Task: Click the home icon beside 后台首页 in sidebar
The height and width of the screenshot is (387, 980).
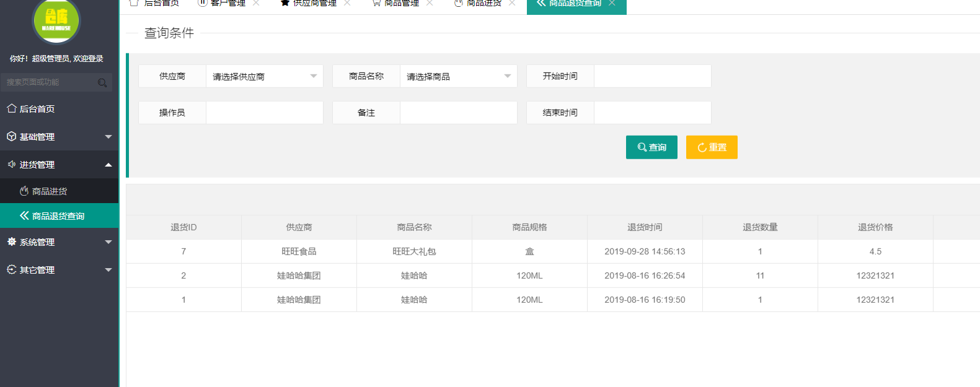Action: pyautogui.click(x=11, y=108)
